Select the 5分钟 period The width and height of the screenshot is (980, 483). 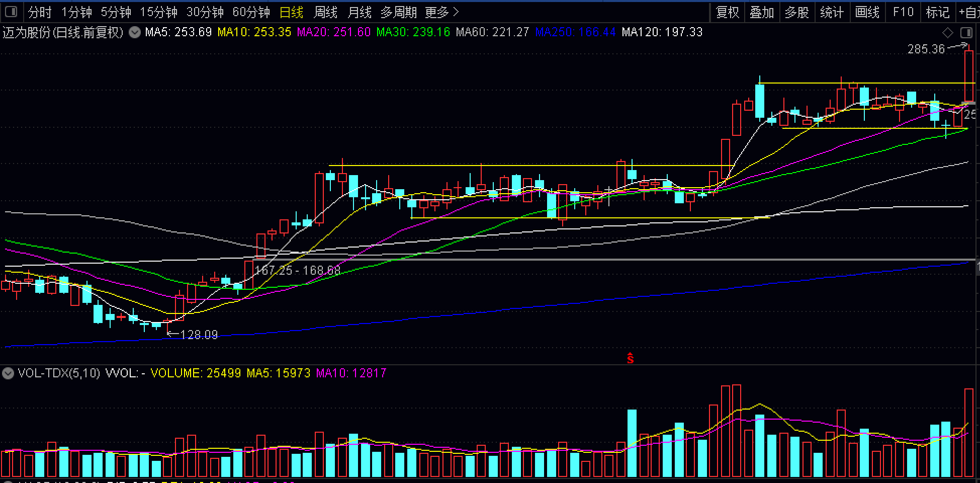click(x=116, y=12)
